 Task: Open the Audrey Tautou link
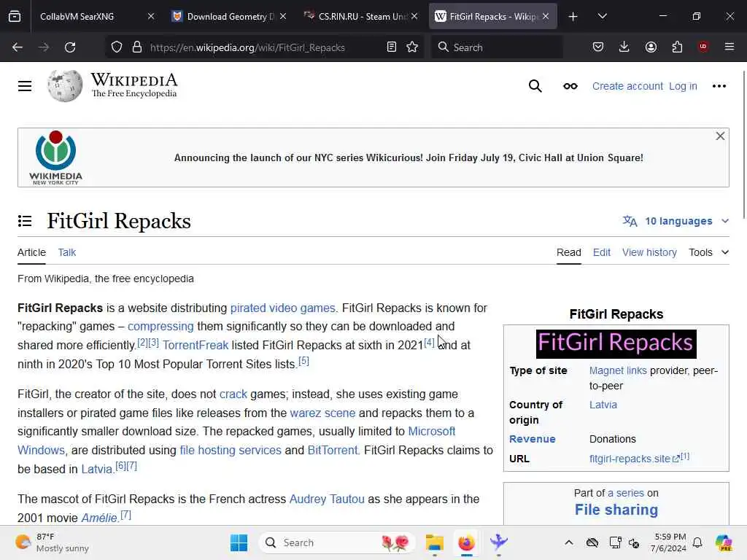coord(327,499)
